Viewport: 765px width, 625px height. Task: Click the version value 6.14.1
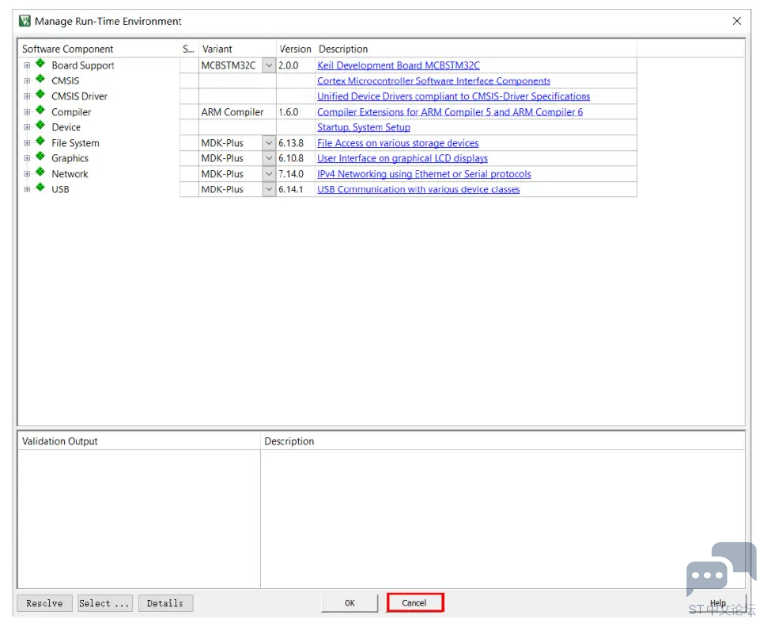coord(291,190)
